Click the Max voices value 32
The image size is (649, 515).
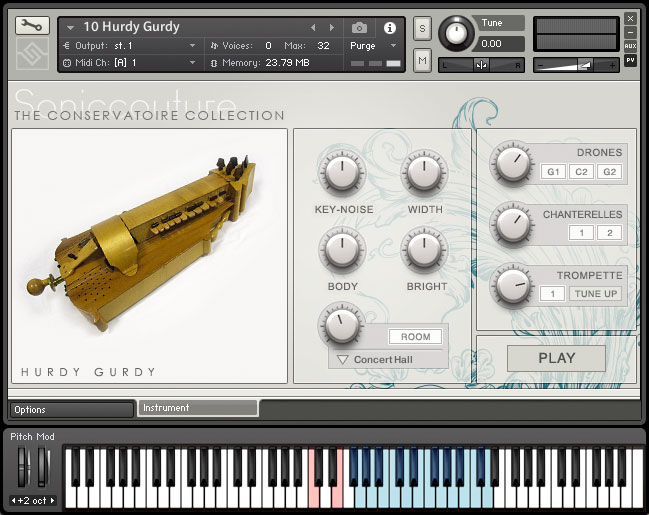click(x=323, y=46)
